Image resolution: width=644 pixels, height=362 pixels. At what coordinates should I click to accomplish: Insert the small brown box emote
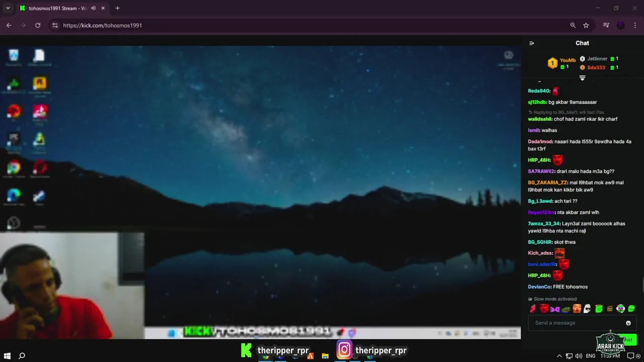(x=610, y=309)
